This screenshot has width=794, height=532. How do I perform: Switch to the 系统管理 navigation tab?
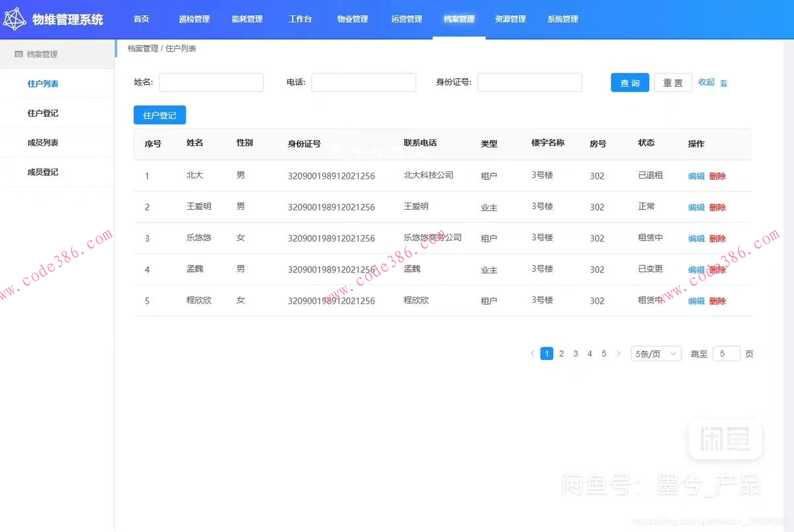pos(562,19)
